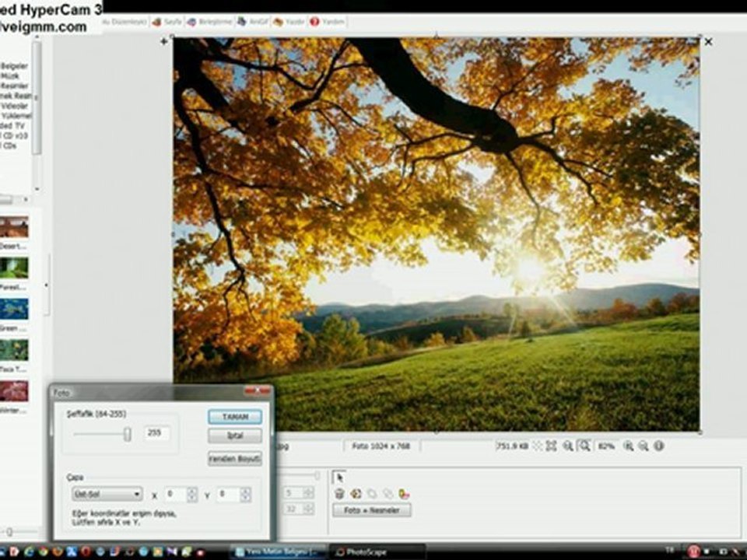Click the X close handle on photo corner
The height and width of the screenshot is (560, 747).
tap(708, 42)
